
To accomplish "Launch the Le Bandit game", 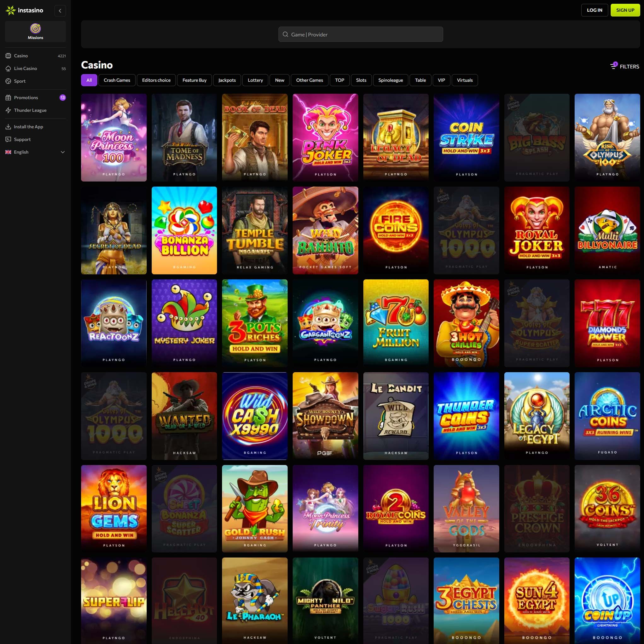I will [396, 416].
